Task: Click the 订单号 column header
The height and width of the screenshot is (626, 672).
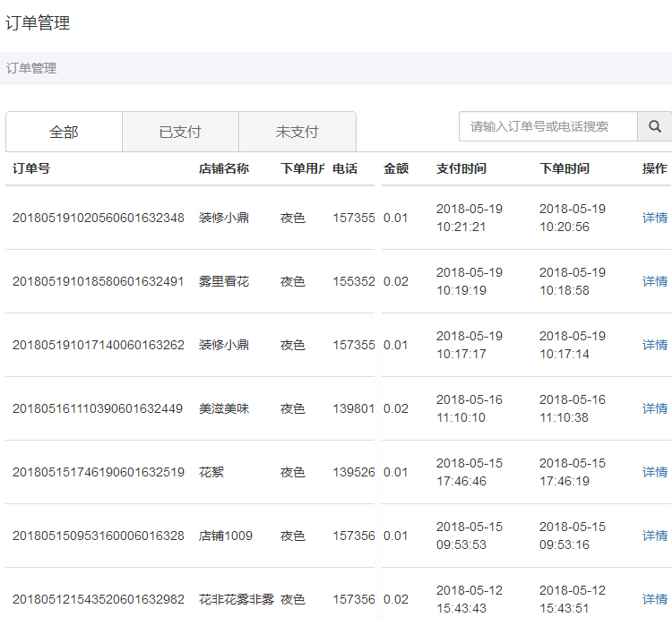Action: pyautogui.click(x=31, y=168)
